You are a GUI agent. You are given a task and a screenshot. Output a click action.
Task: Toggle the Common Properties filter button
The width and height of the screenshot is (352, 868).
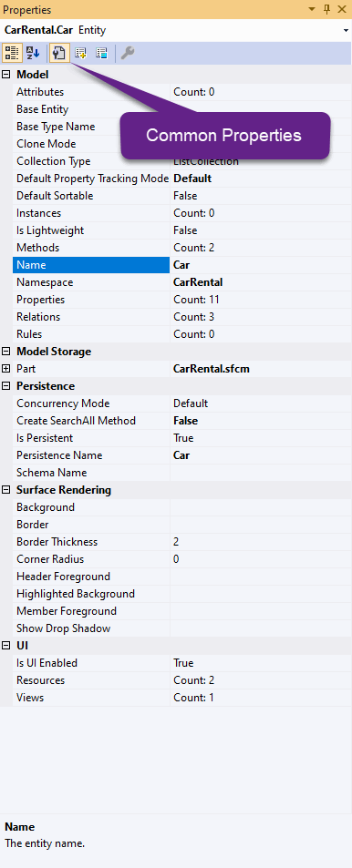click(x=59, y=53)
